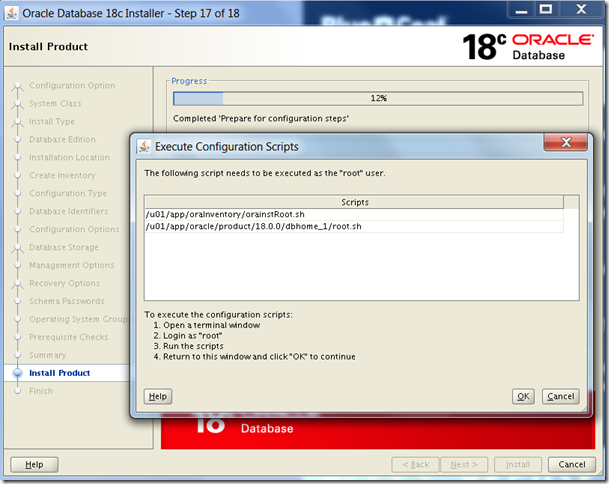Select the dbhome_1/root.sh script row
Screen dimensions: 609x484
click(354, 226)
